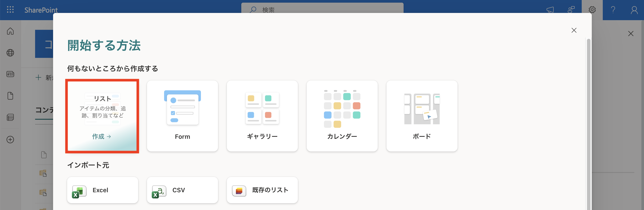Choose the ギャラリー card
Viewport: 644px width, 210px height.
pos(262,116)
